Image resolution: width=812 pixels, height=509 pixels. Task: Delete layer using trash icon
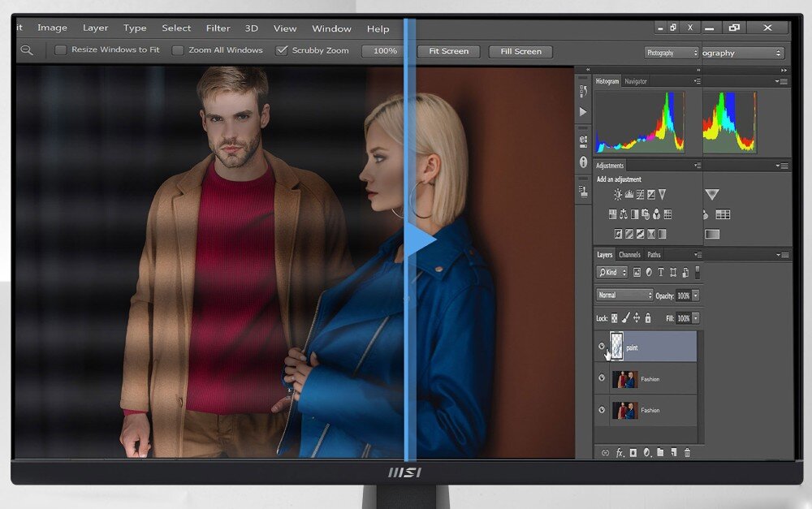687,452
